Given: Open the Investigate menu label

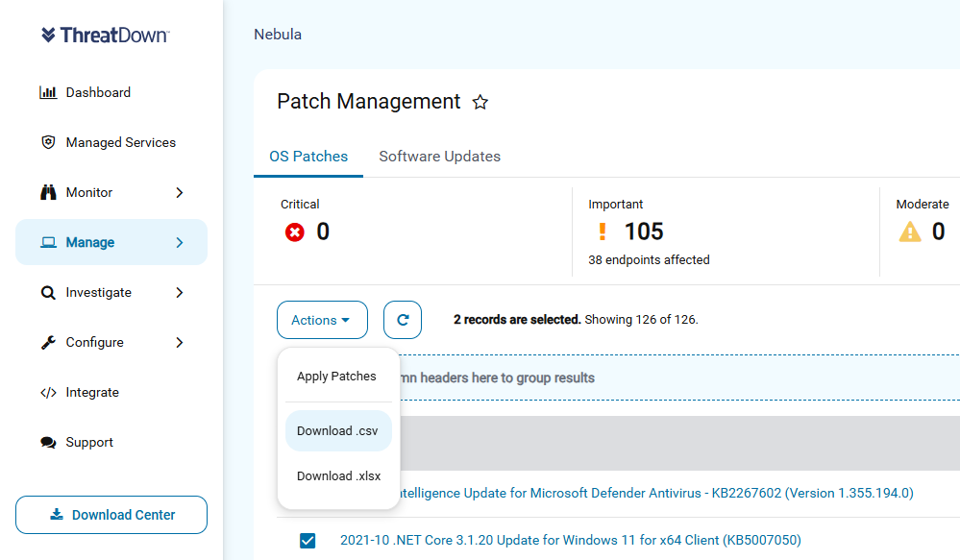Looking at the screenshot, I should point(99,293).
